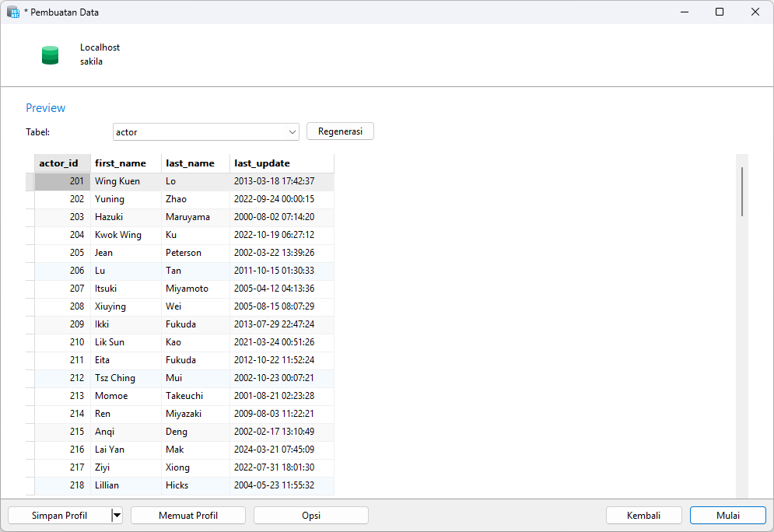The height and width of the screenshot is (532, 774).
Task: Select the cell 'Tsz Ching'
Action: [x=126, y=378]
